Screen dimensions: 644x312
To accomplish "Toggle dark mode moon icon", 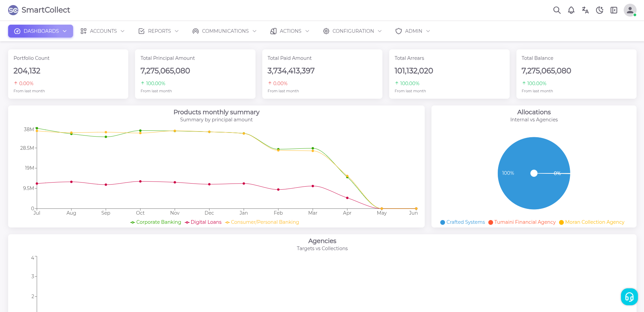I will (599, 10).
